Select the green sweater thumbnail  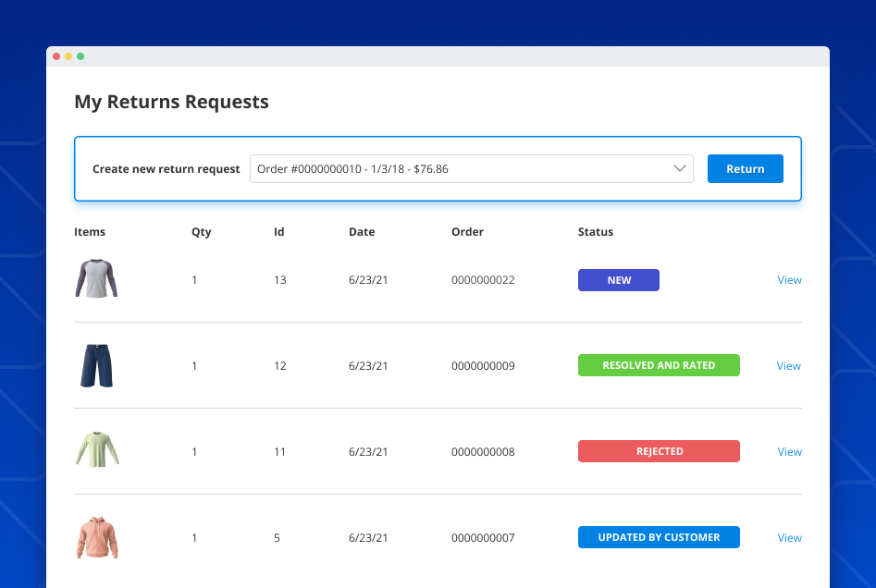pos(96,451)
